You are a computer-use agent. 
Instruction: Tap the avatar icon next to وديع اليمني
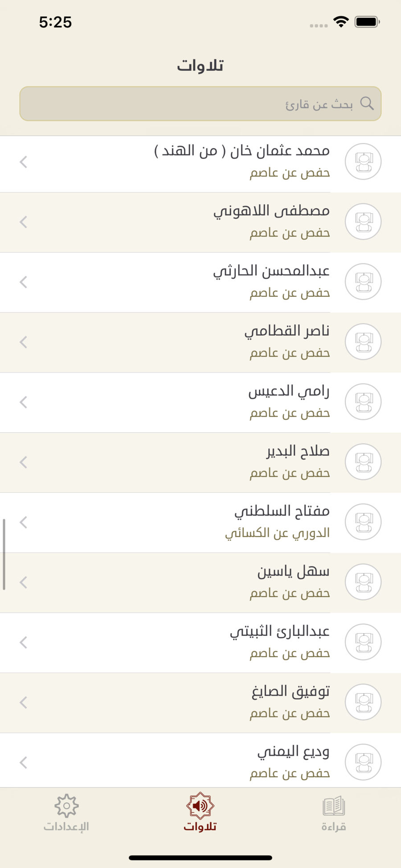(363, 762)
